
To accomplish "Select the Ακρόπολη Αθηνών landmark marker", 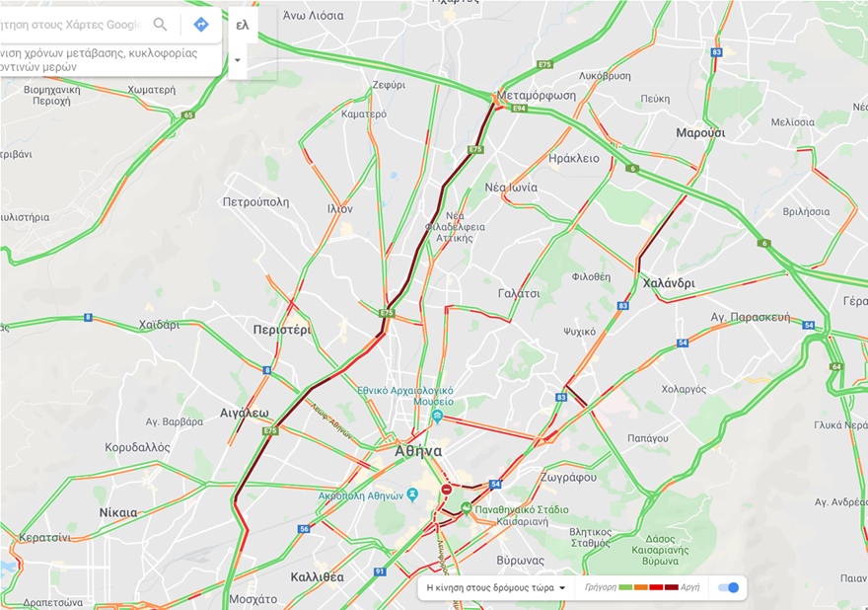I will pyautogui.click(x=412, y=495).
